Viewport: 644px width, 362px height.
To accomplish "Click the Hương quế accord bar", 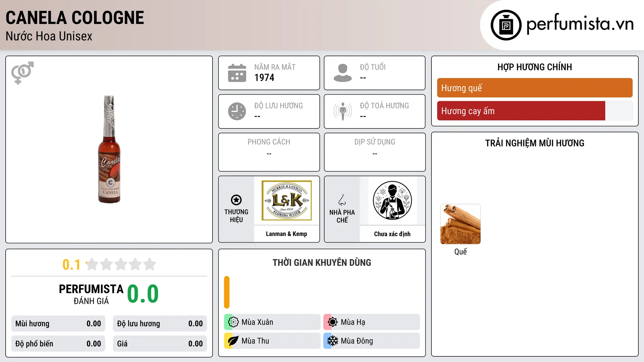I will 535,88.
